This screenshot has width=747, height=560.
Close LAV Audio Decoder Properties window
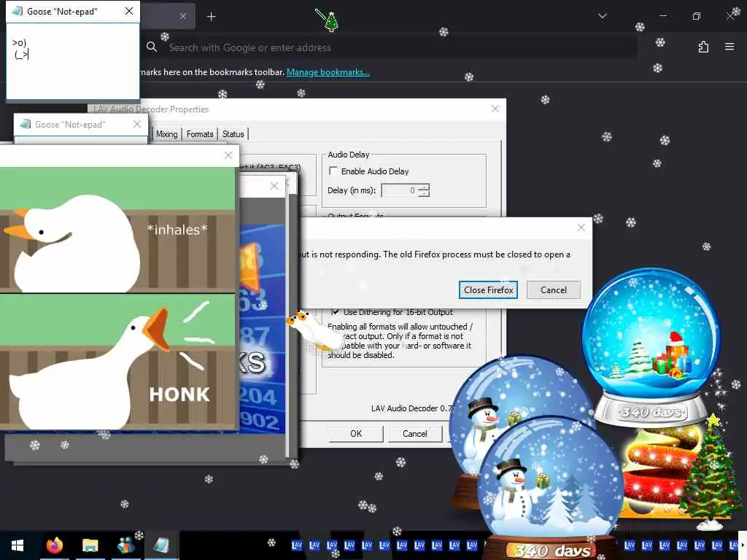(x=495, y=109)
